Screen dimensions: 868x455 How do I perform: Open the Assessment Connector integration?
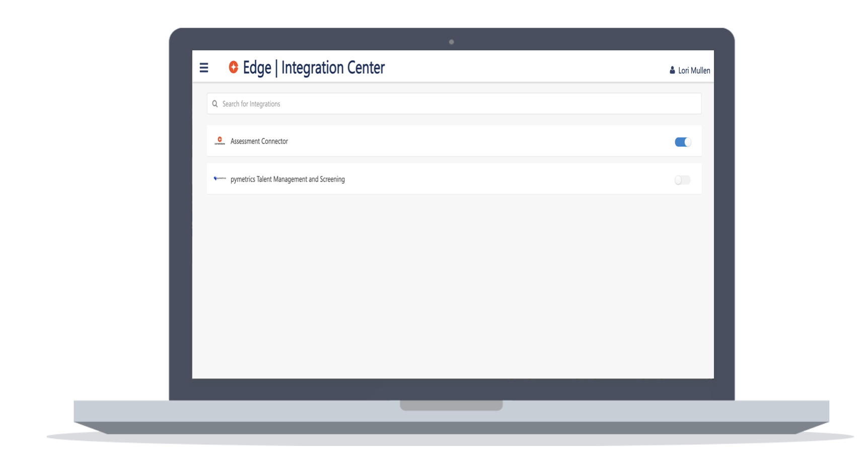[x=259, y=141]
